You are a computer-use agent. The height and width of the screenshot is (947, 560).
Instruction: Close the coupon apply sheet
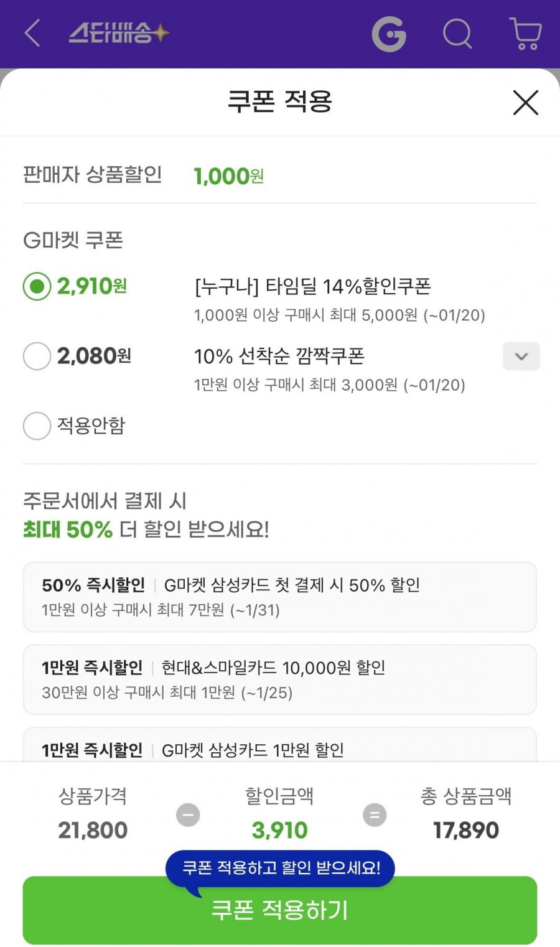pyautogui.click(x=525, y=103)
